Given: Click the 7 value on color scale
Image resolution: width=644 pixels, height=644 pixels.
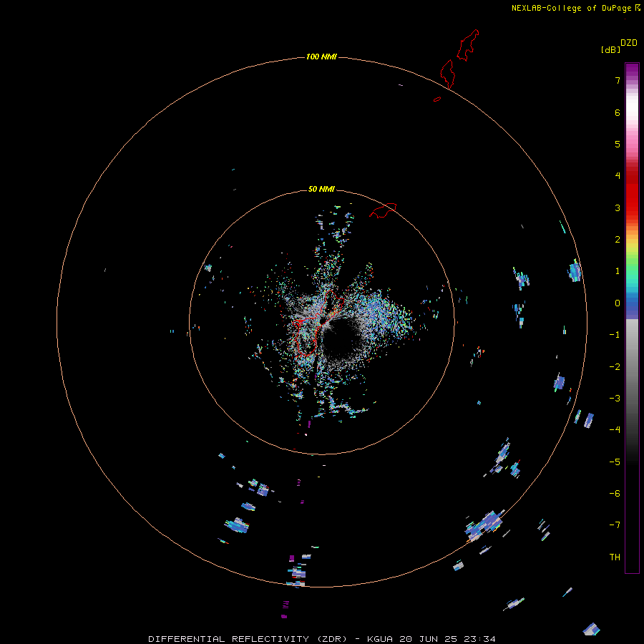Looking at the screenshot, I should (618, 81).
